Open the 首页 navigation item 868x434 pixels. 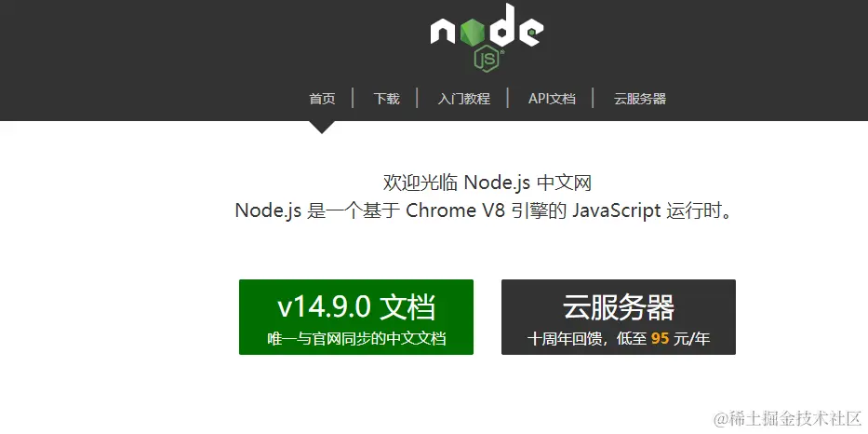coord(322,99)
